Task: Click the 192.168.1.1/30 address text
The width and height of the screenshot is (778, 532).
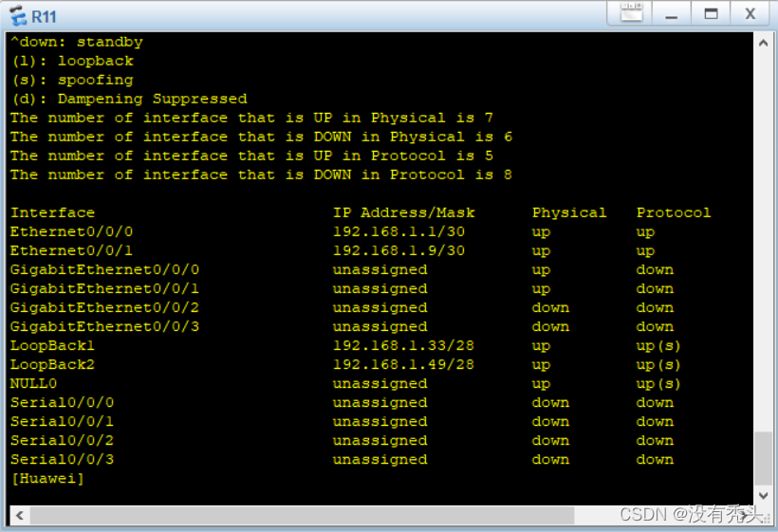Action: click(x=398, y=231)
